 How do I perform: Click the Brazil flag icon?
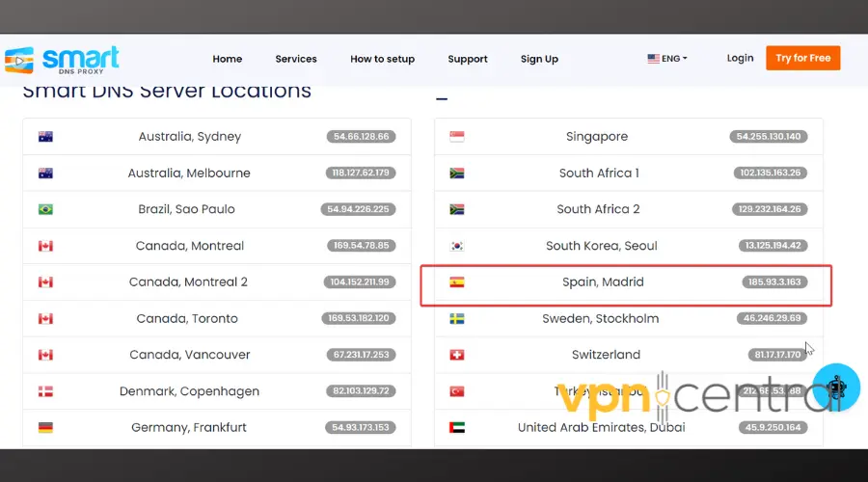(45, 209)
